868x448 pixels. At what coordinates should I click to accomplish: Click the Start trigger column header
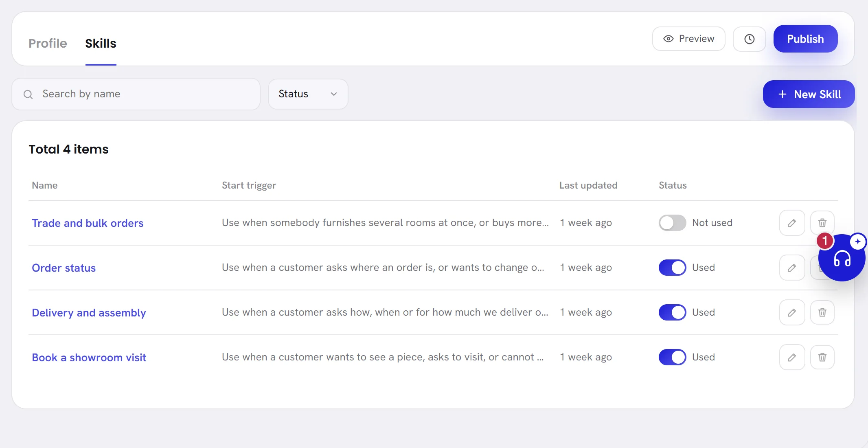(x=249, y=185)
